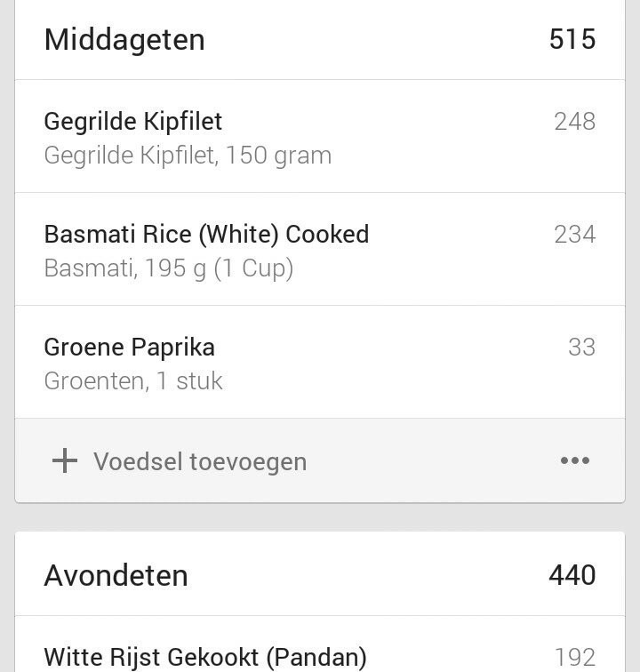Tap the serving text 'Groenten, 1 stuk'

click(x=133, y=381)
